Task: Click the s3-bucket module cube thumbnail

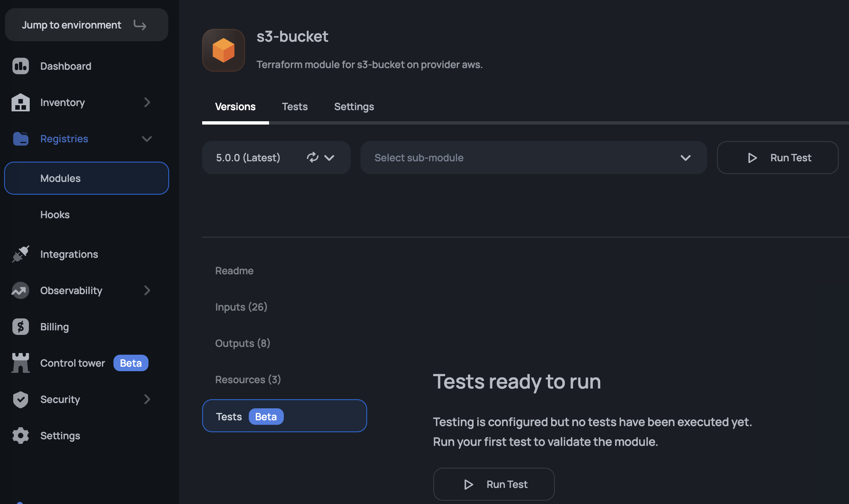Action: (223, 50)
